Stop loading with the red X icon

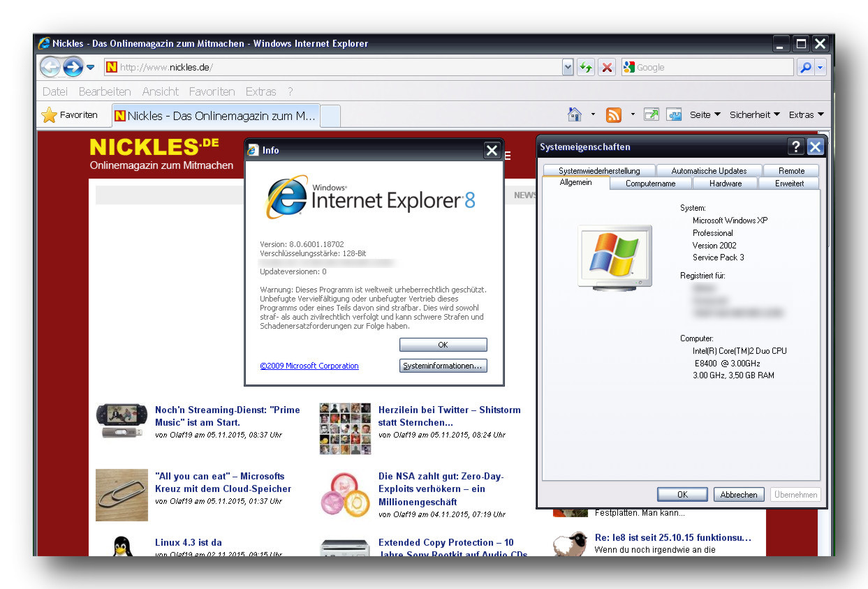coord(607,68)
